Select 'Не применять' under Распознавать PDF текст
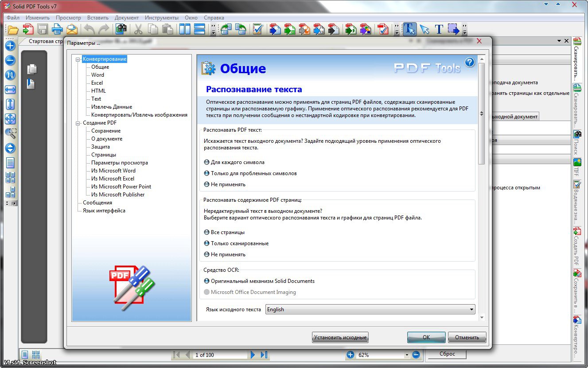Viewport: 588px width, 368px height. (206, 184)
